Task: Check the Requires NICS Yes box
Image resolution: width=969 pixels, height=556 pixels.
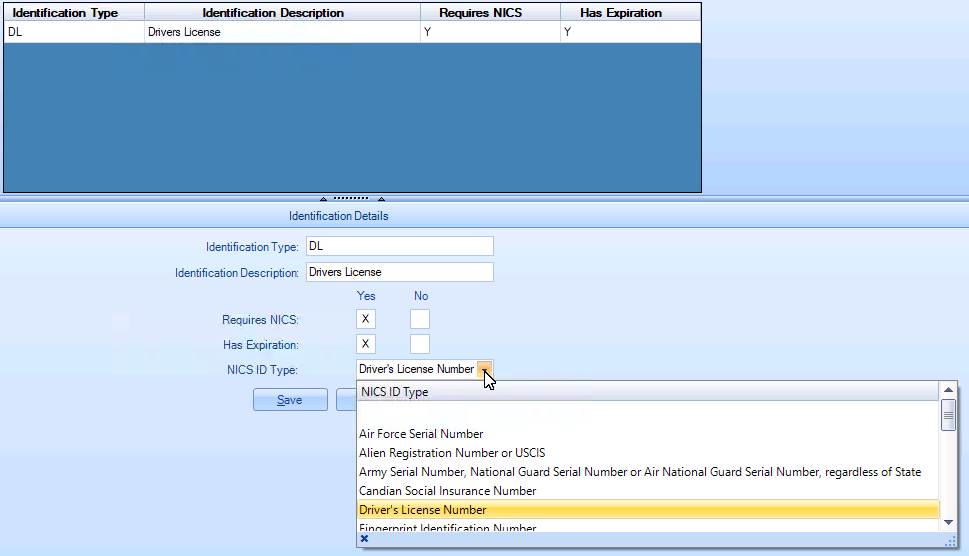Action: pyautogui.click(x=366, y=319)
